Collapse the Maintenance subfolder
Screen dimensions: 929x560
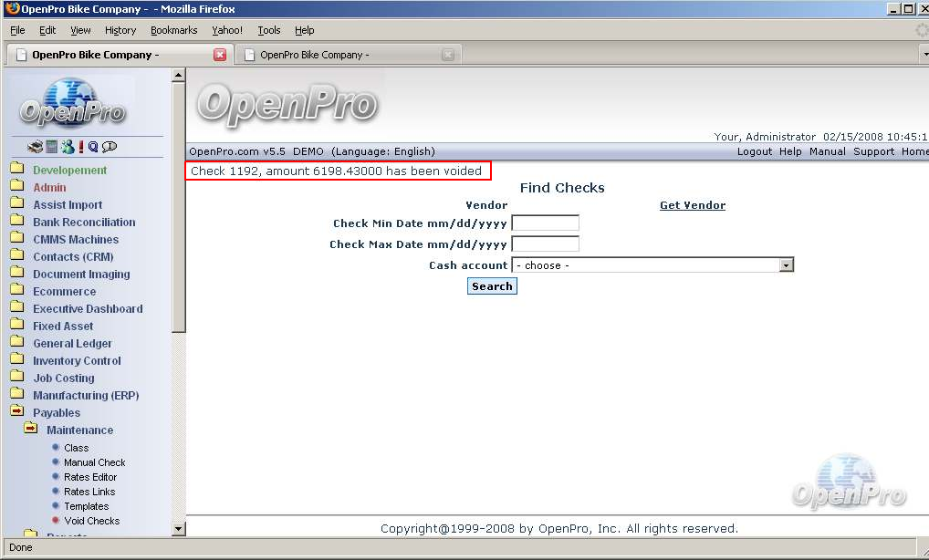click(x=31, y=430)
